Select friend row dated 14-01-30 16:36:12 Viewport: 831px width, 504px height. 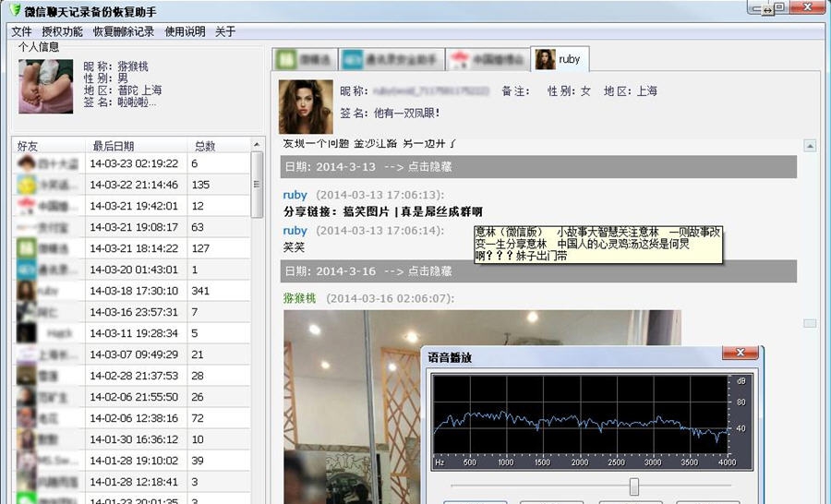(132, 439)
